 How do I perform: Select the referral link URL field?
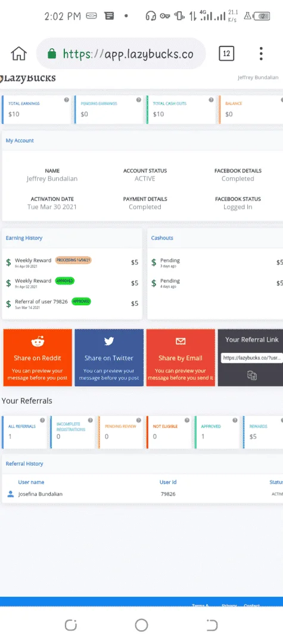pos(252,358)
